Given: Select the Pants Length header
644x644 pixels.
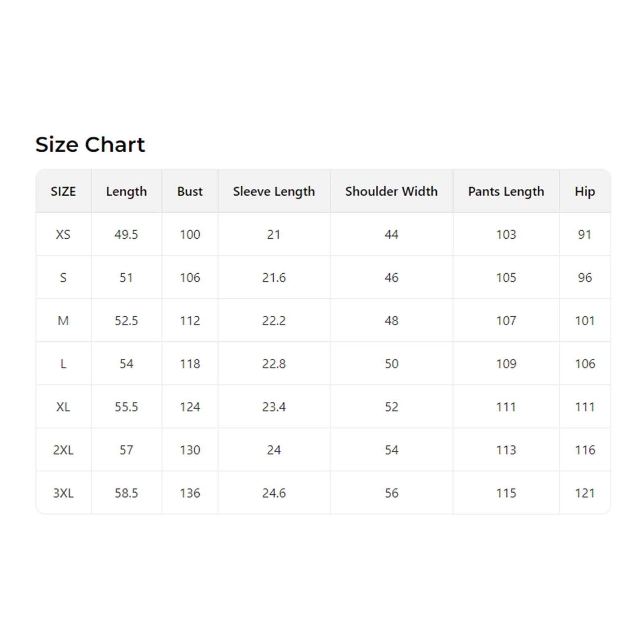Looking at the screenshot, I should pyautogui.click(x=506, y=191).
